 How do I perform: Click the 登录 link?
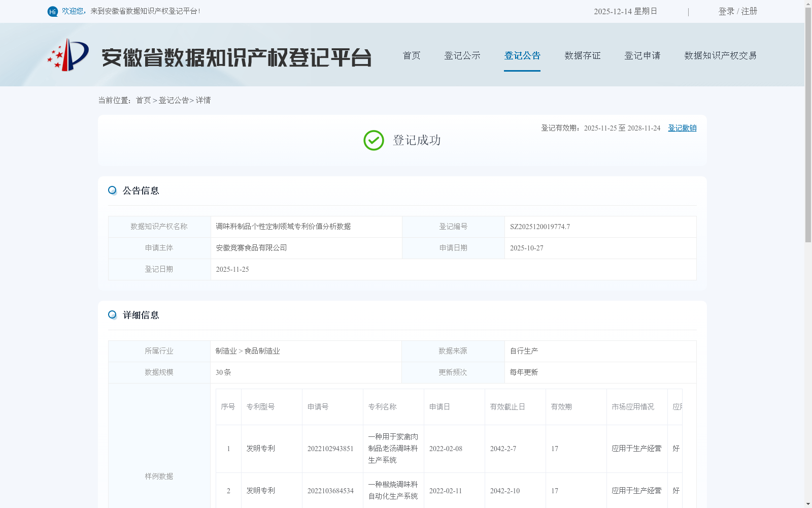(x=726, y=11)
